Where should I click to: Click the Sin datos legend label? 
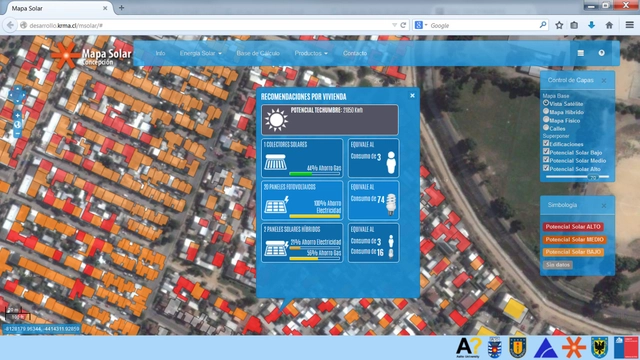[x=558, y=265]
